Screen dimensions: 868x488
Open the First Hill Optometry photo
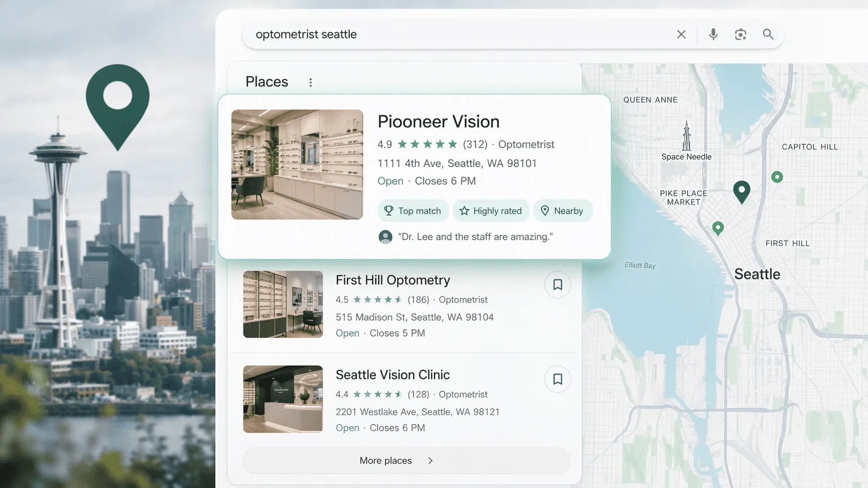283,304
